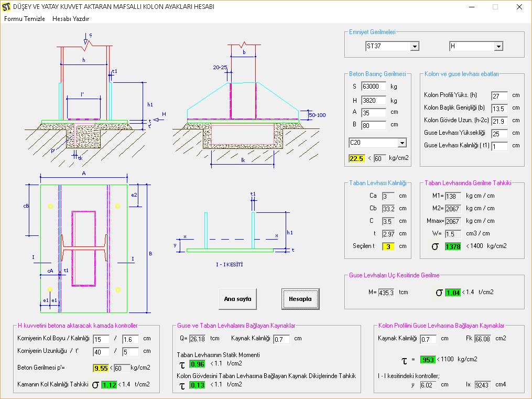Select the H force field with 3820
Viewport: 532px width, 399px height.
[374, 101]
